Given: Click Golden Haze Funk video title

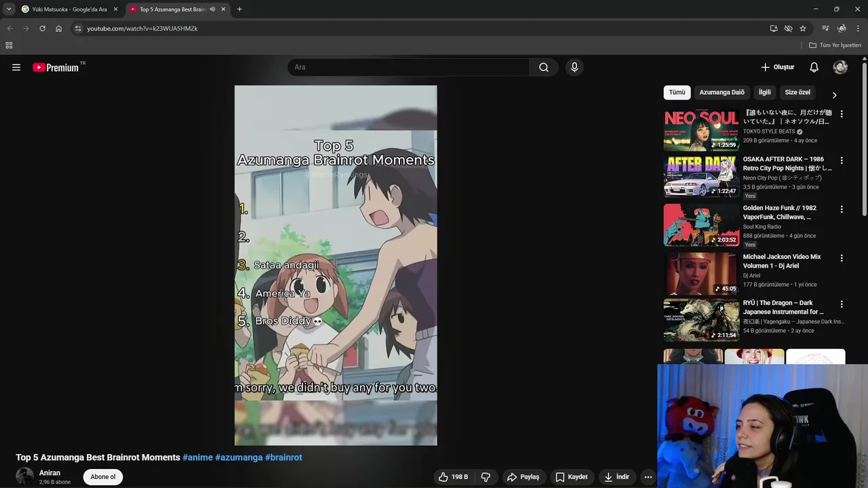Looking at the screenshot, I should tap(780, 213).
